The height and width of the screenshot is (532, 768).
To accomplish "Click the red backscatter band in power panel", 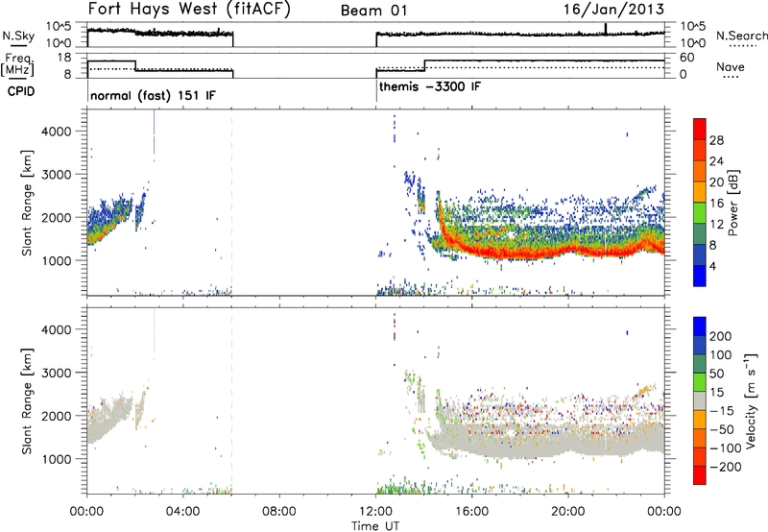I will pyautogui.click(x=539, y=253).
